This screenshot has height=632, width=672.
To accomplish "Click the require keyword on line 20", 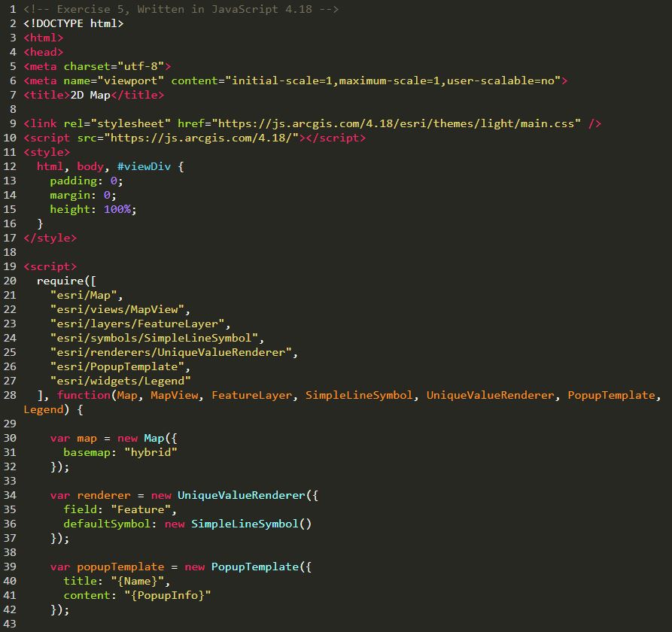I will tap(60, 281).
